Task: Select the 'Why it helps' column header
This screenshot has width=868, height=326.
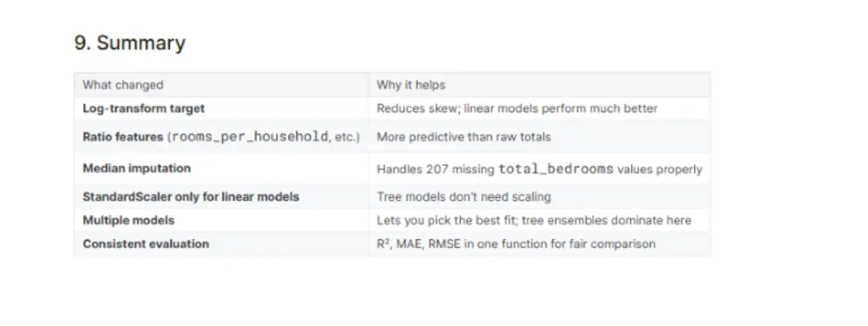Action: coord(411,85)
